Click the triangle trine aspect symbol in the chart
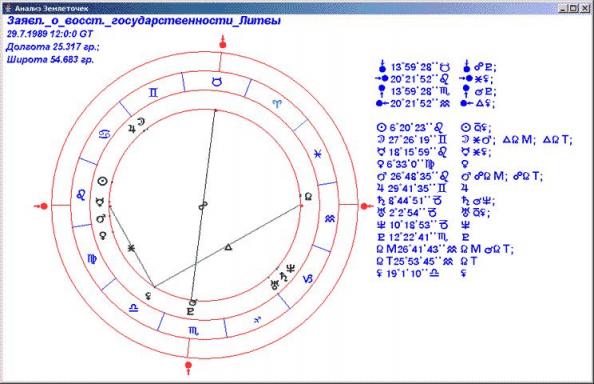594x384 pixels. click(228, 247)
